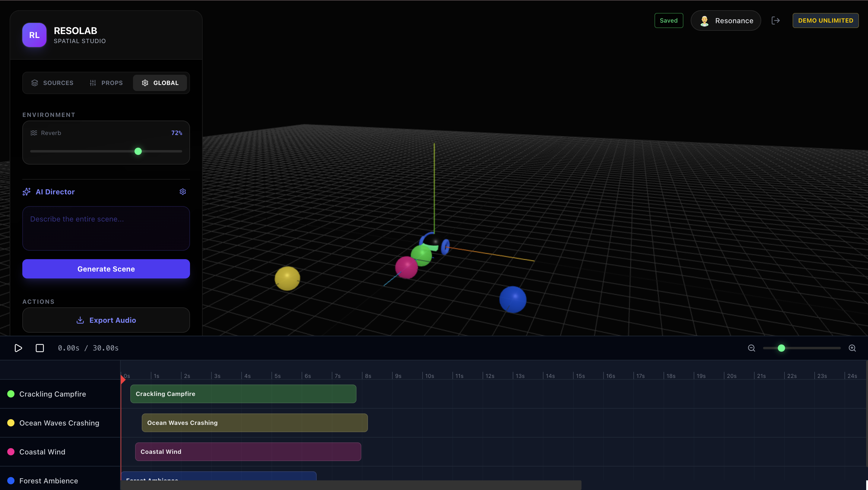Click the Export Audio button

click(x=106, y=320)
